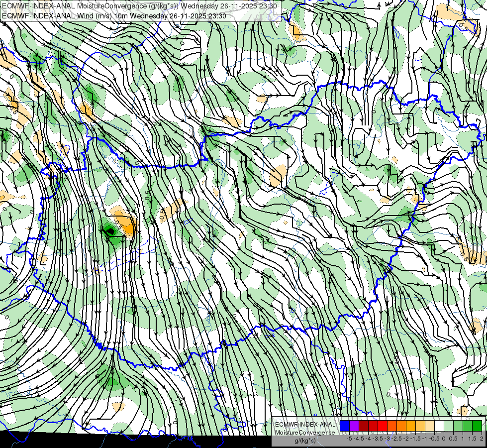Screen dimensions: 487x448
Task: Click the "-2.5" legend tick value
Action: pyautogui.click(x=396, y=439)
